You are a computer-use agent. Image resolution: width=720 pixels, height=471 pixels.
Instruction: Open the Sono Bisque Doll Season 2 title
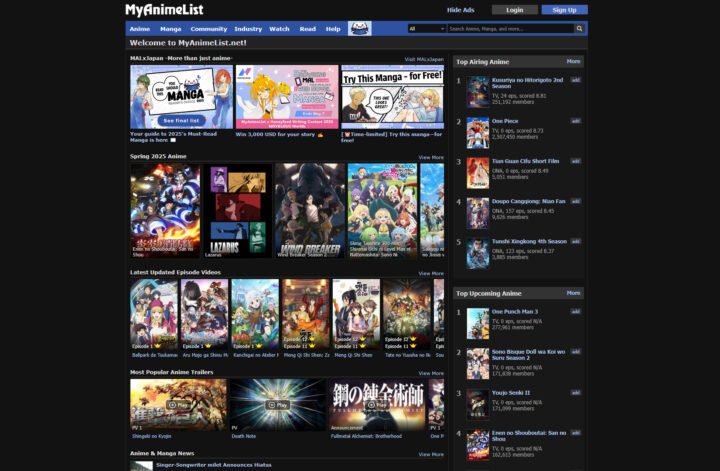[x=529, y=354]
